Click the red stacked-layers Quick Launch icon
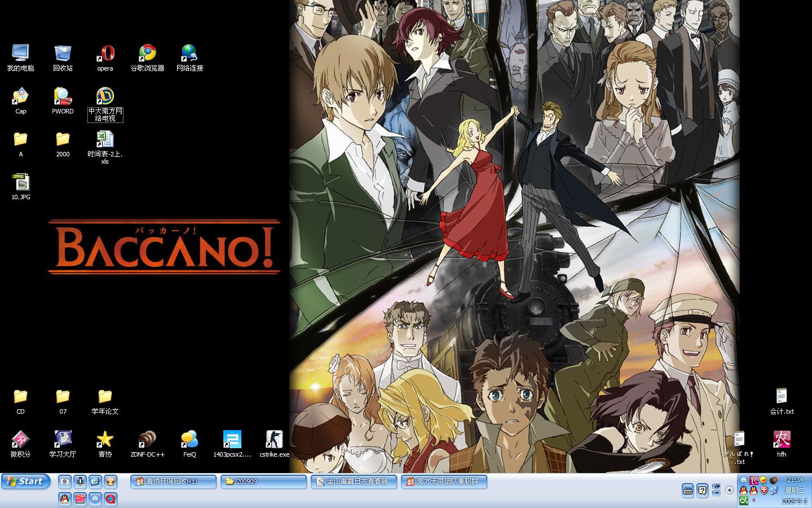 pyautogui.click(x=80, y=499)
